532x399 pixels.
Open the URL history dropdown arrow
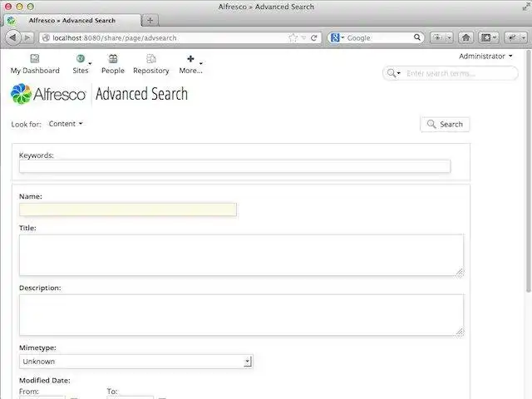[303, 37]
